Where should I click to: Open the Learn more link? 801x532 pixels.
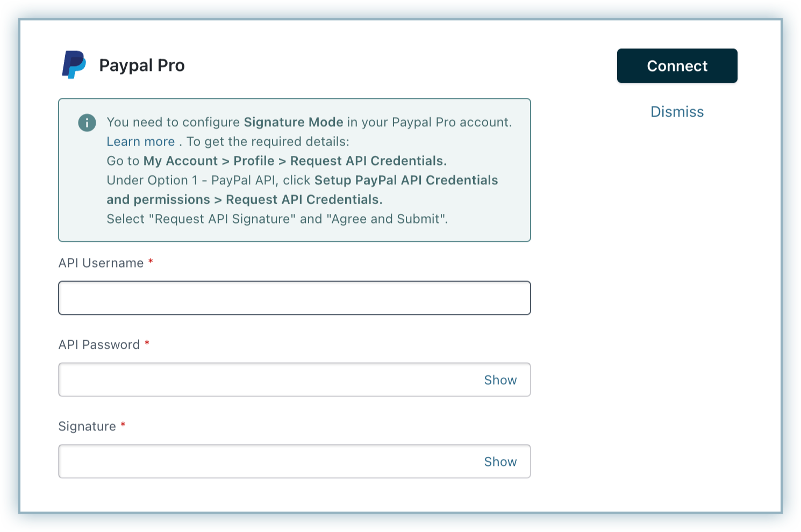tap(140, 142)
